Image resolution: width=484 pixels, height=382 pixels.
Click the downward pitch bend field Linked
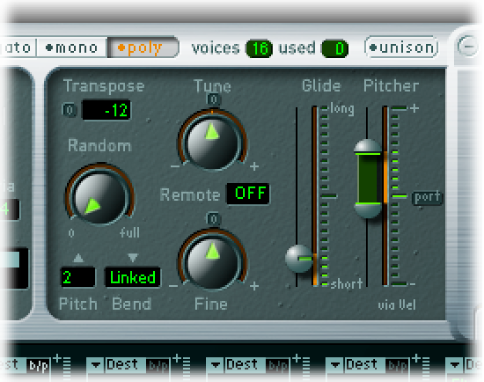click(132, 277)
